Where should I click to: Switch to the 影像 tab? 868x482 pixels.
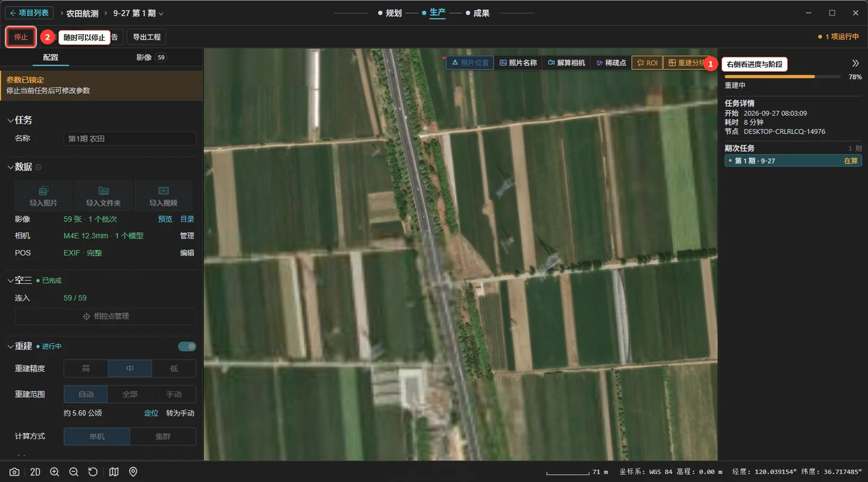pyautogui.click(x=151, y=57)
